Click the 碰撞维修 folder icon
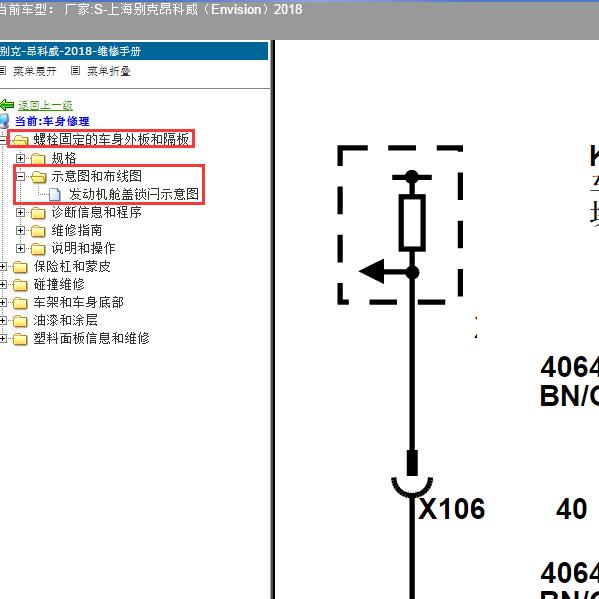Image resolution: width=599 pixels, height=599 pixels. point(20,285)
